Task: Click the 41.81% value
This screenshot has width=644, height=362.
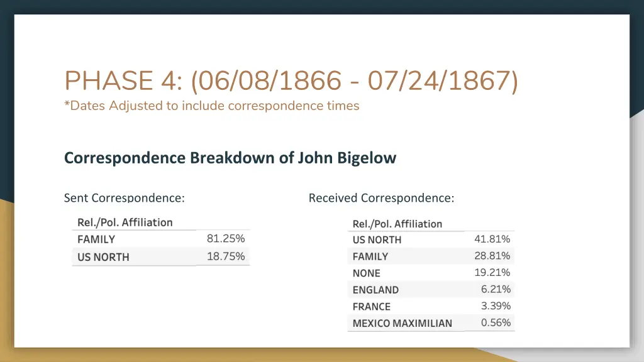Action: pyautogui.click(x=492, y=239)
